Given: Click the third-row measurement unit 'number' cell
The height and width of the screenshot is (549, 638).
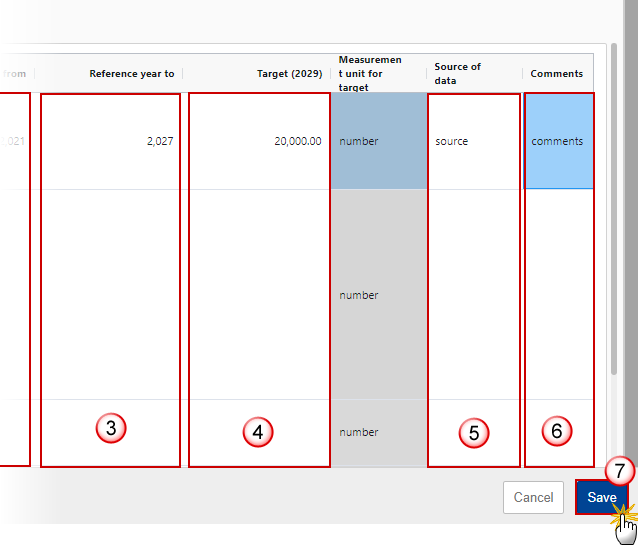Looking at the screenshot, I should [378, 432].
